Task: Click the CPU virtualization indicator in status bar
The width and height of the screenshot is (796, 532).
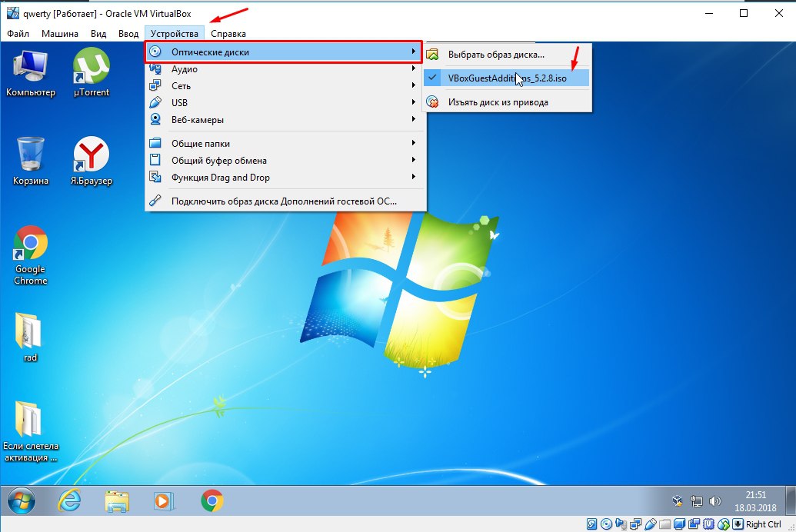Action: pyautogui.click(x=708, y=524)
